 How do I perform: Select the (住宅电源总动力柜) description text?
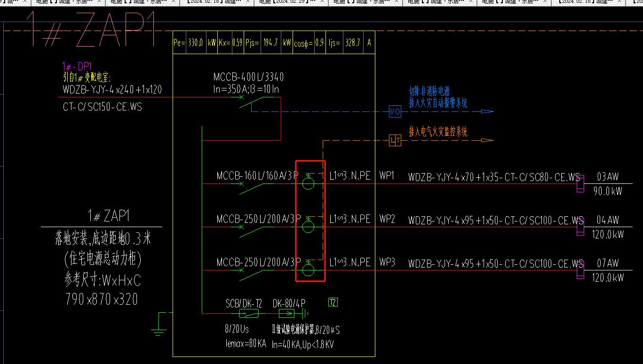(103, 260)
